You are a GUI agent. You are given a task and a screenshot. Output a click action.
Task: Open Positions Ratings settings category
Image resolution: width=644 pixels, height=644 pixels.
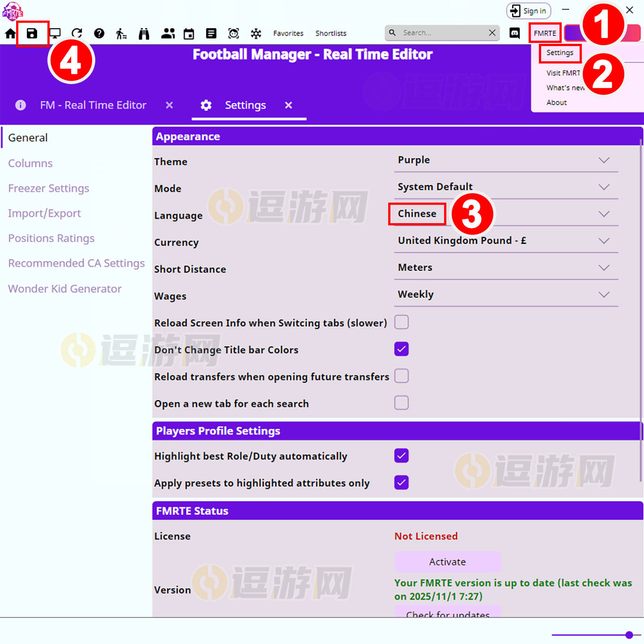pyautogui.click(x=51, y=238)
